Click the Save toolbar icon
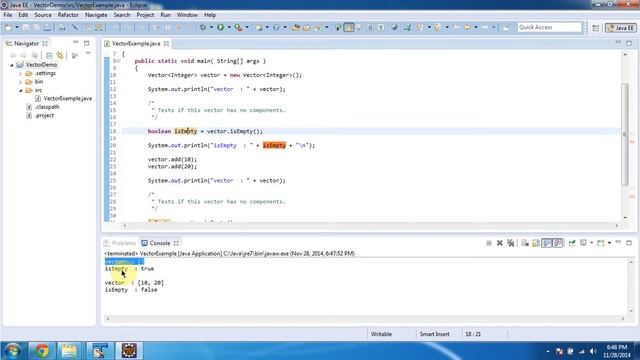Image resolution: width=640 pixels, height=360 pixels. point(26,27)
